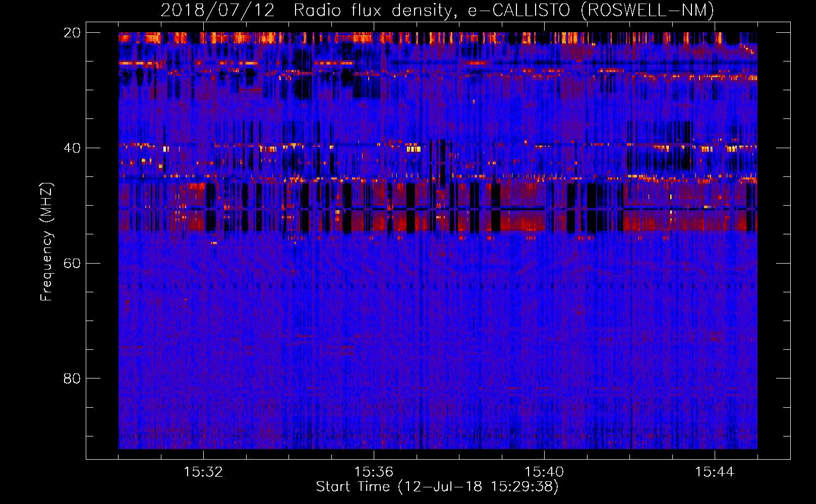Click the 80 frequency tick label
816x504 pixels.
coord(72,379)
